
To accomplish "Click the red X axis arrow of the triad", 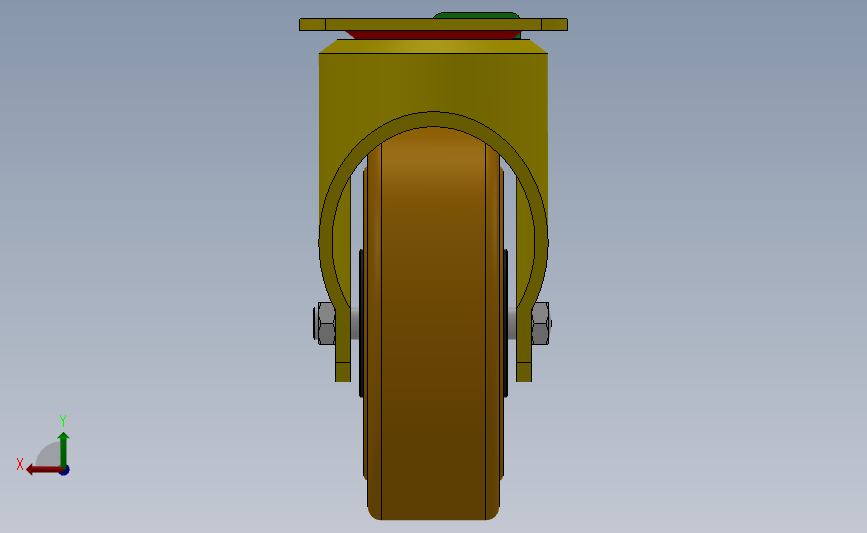I will click(x=44, y=470).
